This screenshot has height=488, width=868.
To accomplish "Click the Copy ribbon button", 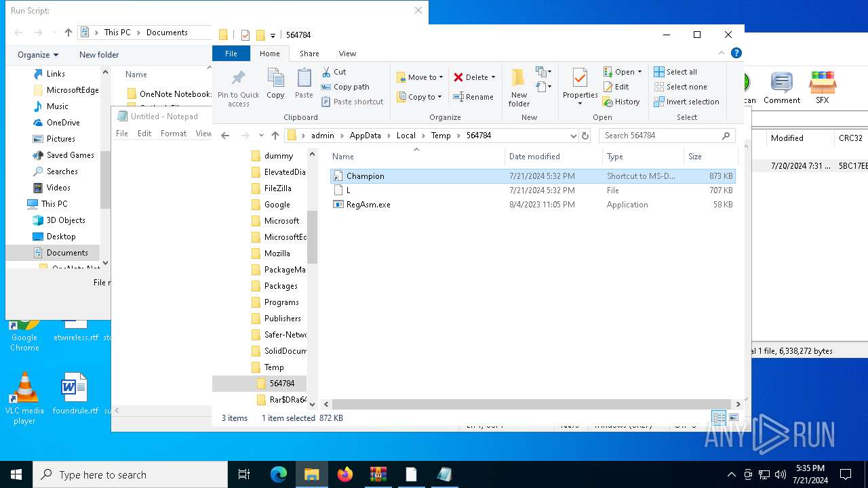I will 275,84.
